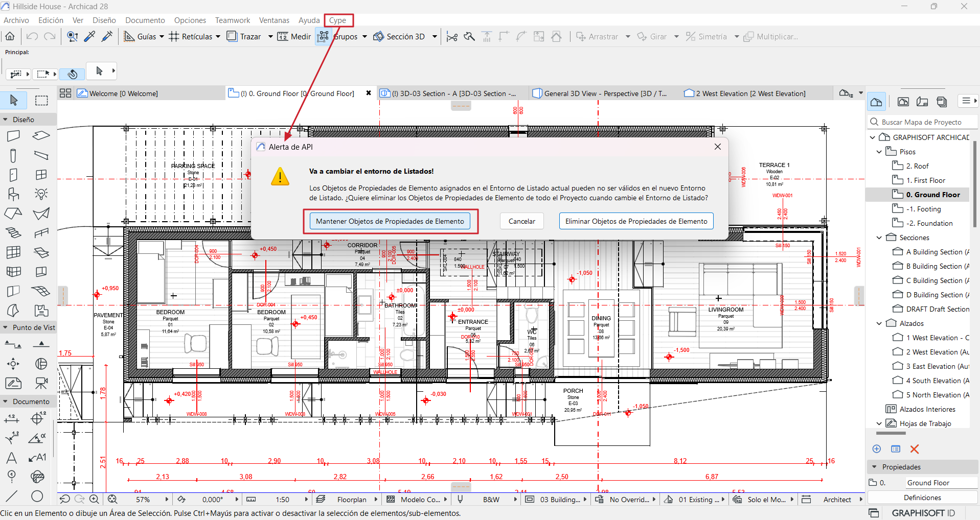Screen dimensions: 980x520
Task: Toggle Guías guide lines
Action: pyautogui.click(x=140, y=36)
